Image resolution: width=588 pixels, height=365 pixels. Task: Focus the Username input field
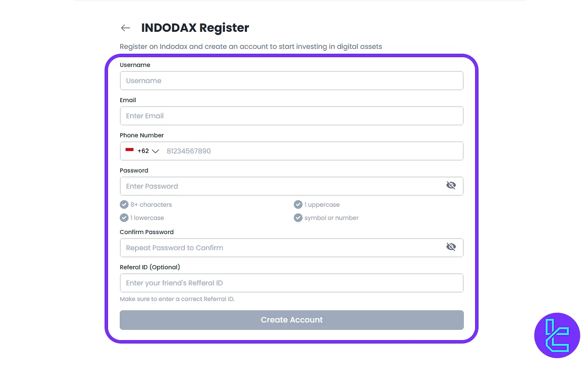pos(291,81)
